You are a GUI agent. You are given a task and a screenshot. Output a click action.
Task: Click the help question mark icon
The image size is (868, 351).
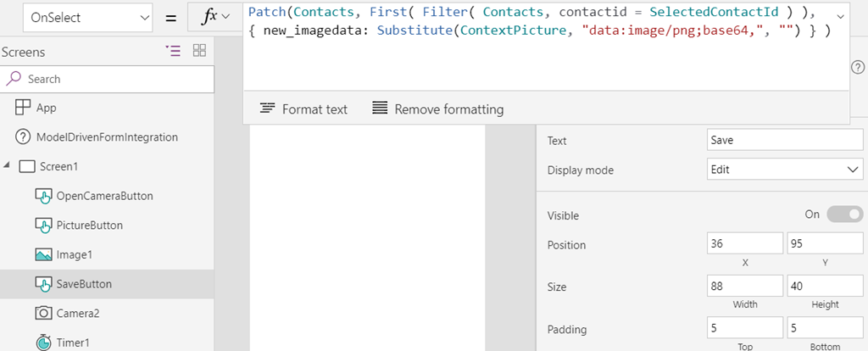click(x=858, y=68)
